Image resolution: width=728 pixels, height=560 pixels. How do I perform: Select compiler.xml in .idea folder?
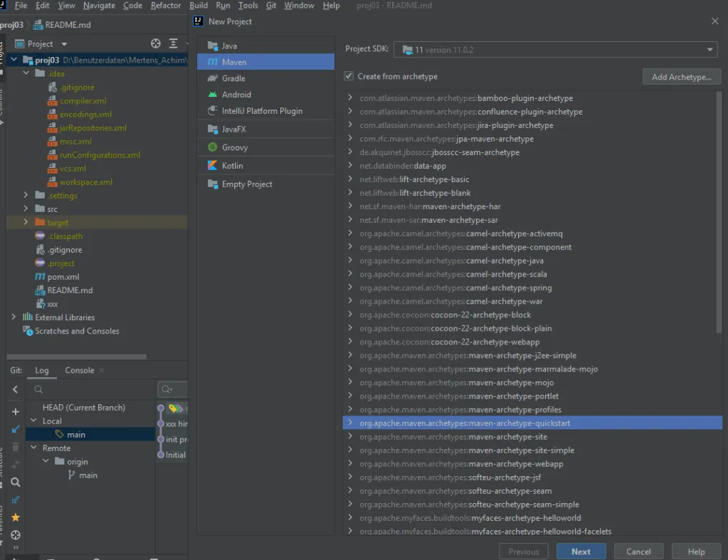pyautogui.click(x=83, y=101)
